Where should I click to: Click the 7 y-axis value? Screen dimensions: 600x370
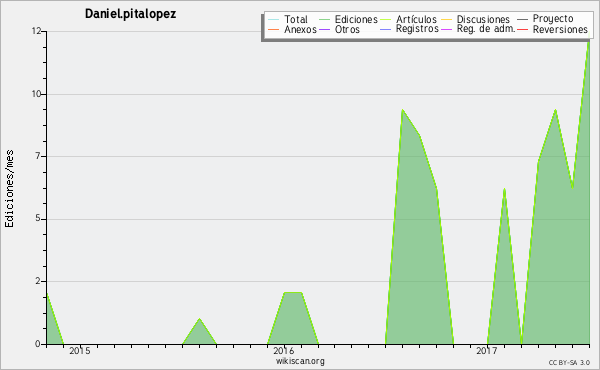point(38,156)
